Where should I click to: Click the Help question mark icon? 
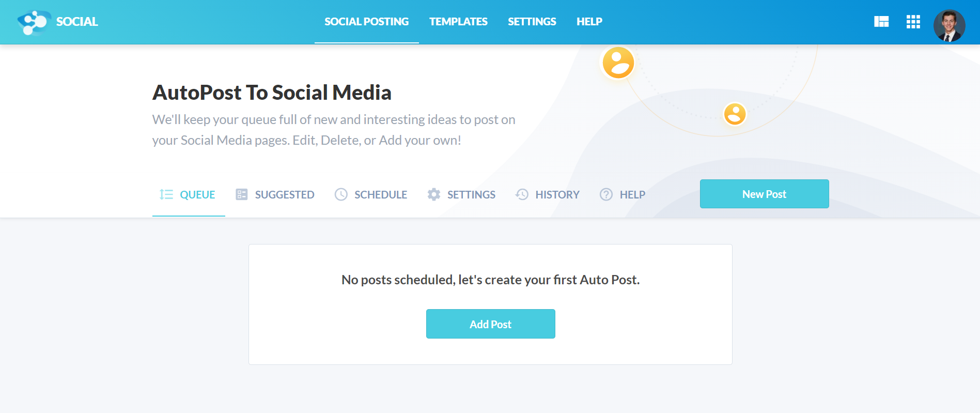(606, 194)
